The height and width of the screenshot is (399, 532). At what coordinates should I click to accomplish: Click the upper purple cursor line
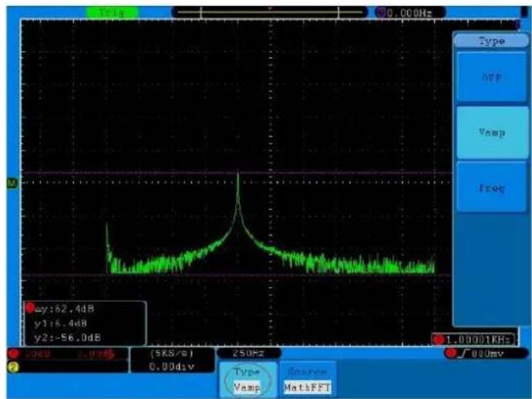[237, 173]
